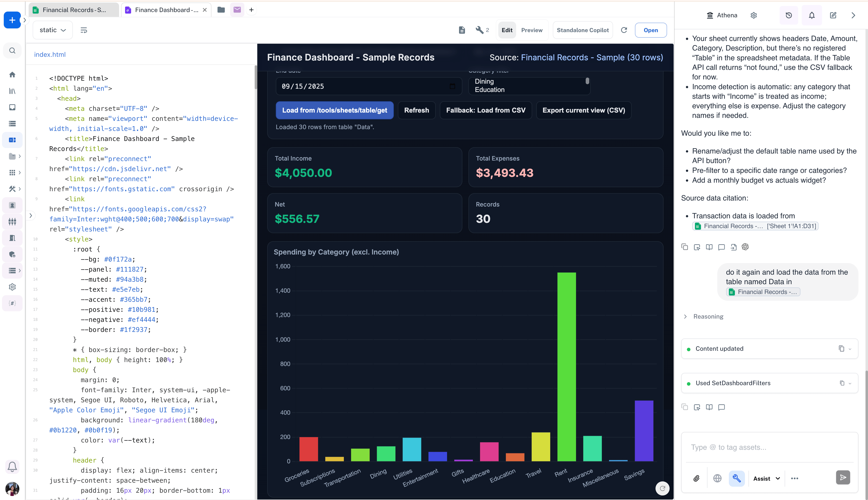Select Dining in category filter list
Image resolution: width=868 pixels, height=500 pixels.
(484, 81)
